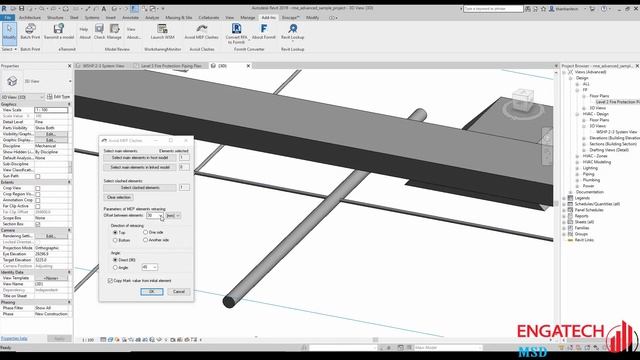Click the Select clashed elements button
The image size is (640, 360).
coord(140,188)
